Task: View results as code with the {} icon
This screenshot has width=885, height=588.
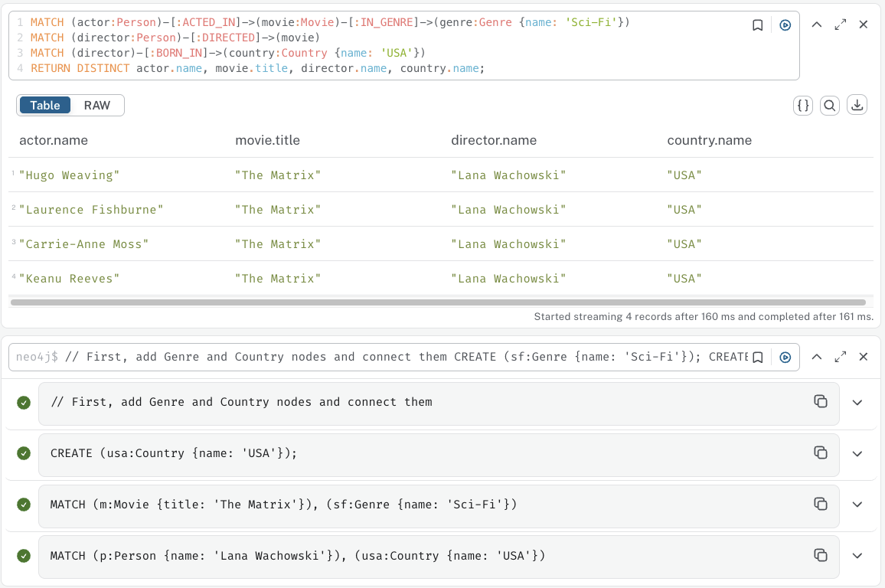Action: pos(802,105)
